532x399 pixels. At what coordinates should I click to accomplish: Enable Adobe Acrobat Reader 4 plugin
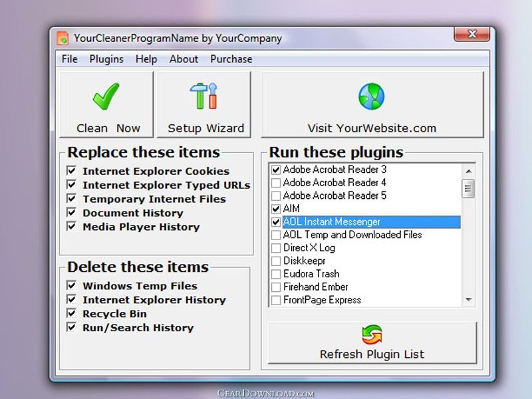coord(276,183)
